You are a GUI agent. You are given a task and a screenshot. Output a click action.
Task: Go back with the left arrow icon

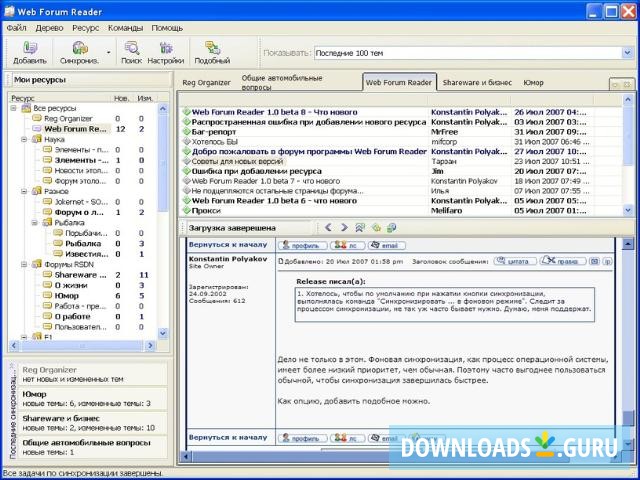pos(328,228)
